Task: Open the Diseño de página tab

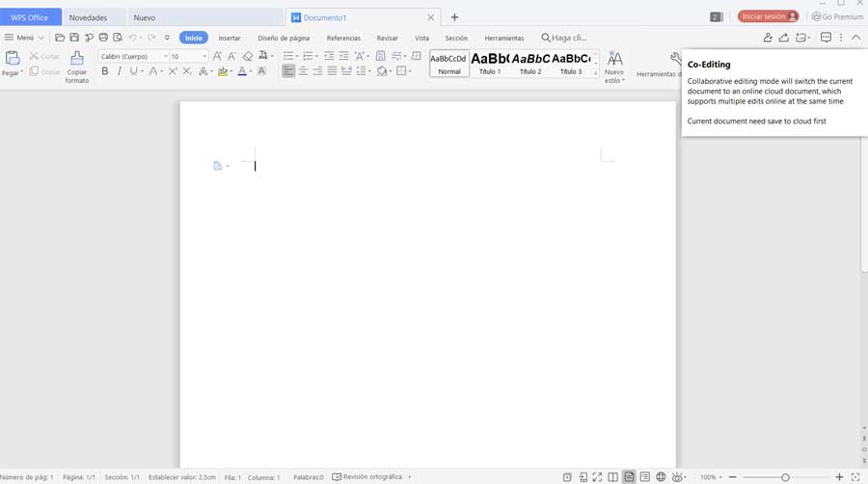Action: click(x=284, y=39)
